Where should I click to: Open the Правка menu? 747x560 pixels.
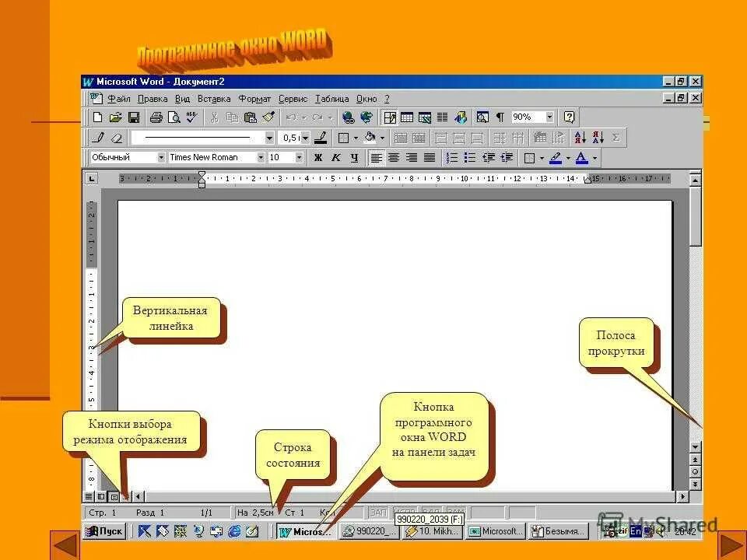(153, 99)
